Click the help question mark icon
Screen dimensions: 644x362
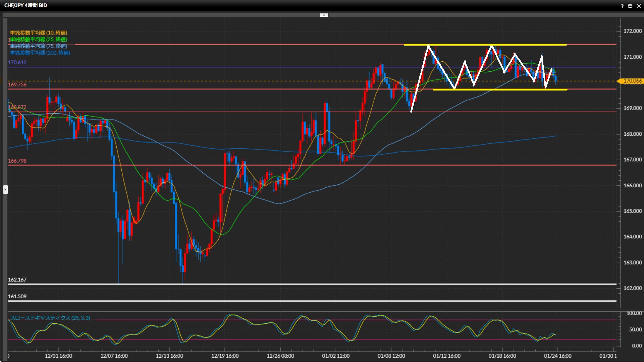[622, 6]
